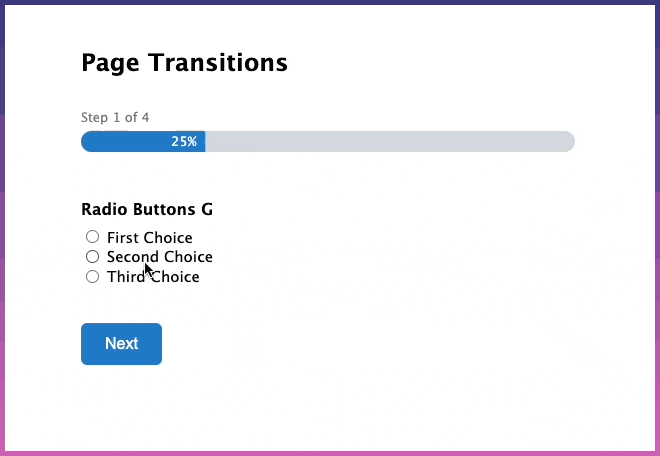Screen dimensions: 660x456
Task: Click the rounded right end of progress bar
Action: click(568, 142)
